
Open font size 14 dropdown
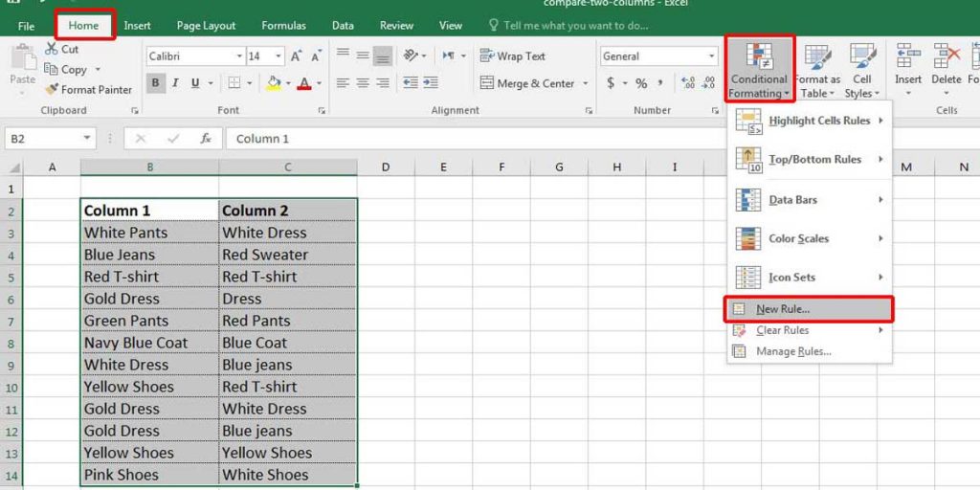(x=279, y=56)
